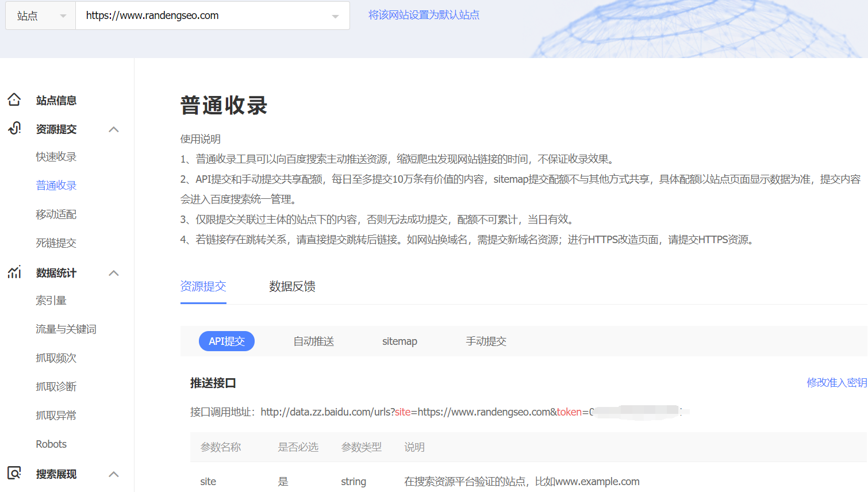
Task: Collapse the 资源提交 sidebar section
Action: click(x=114, y=129)
